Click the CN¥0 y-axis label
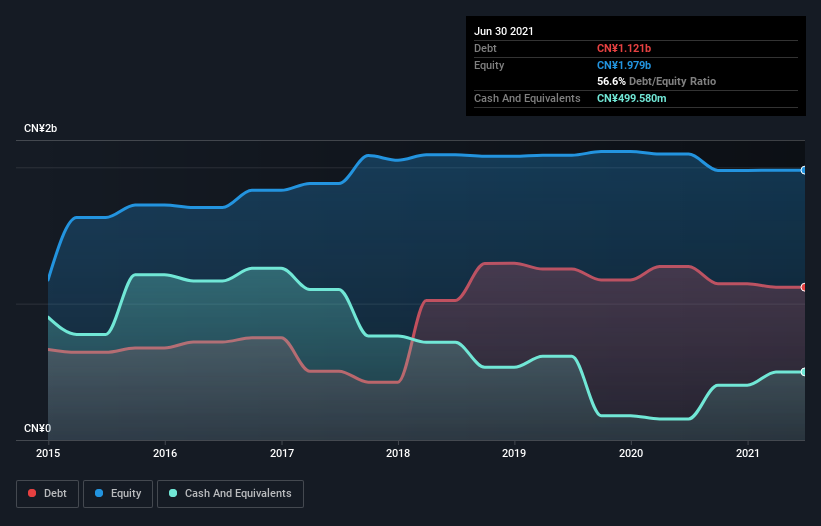821x526 pixels. (x=38, y=428)
